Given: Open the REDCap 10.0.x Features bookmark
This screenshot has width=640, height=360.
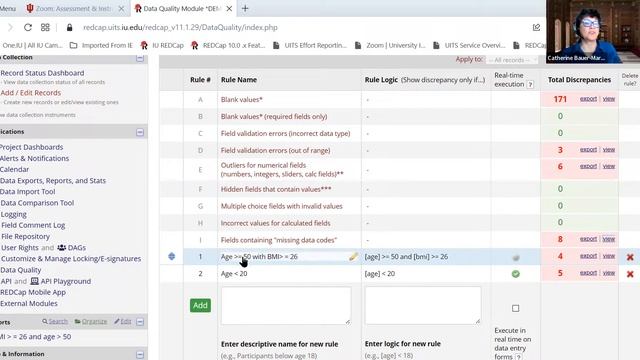Looking at the screenshot, I should (x=228, y=45).
